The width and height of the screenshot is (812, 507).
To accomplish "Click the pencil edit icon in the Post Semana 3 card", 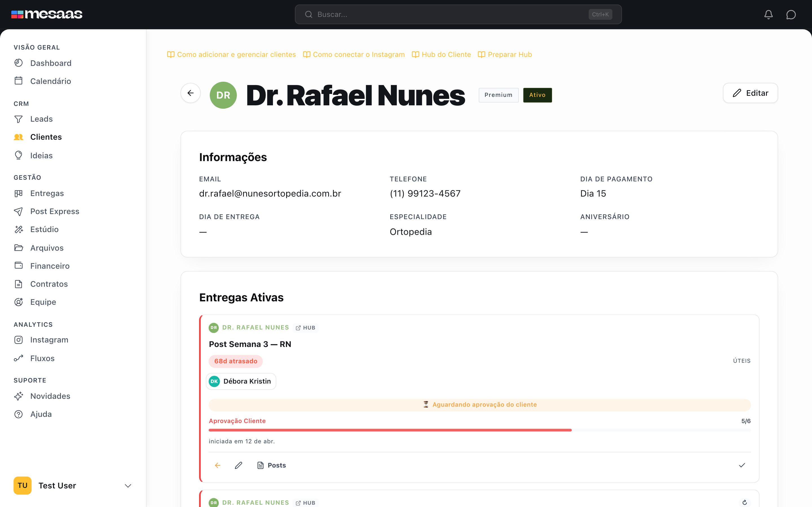I will pyautogui.click(x=239, y=465).
